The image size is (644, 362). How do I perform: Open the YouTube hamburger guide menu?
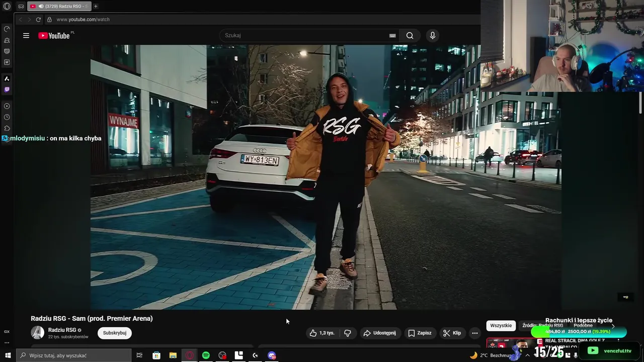point(26,36)
